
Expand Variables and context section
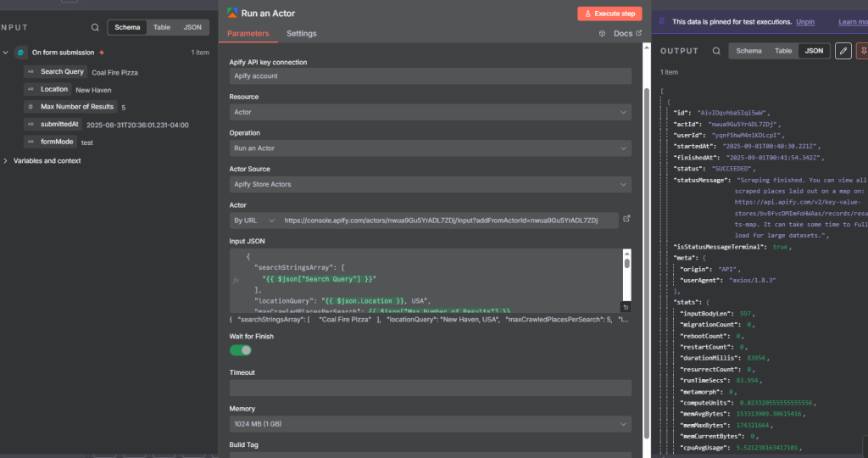coord(6,160)
